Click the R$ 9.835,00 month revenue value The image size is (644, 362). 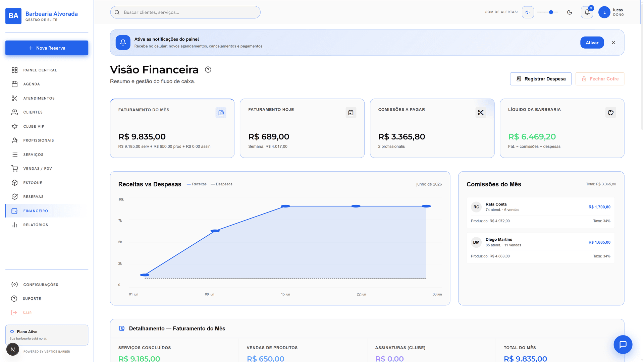pos(142,137)
